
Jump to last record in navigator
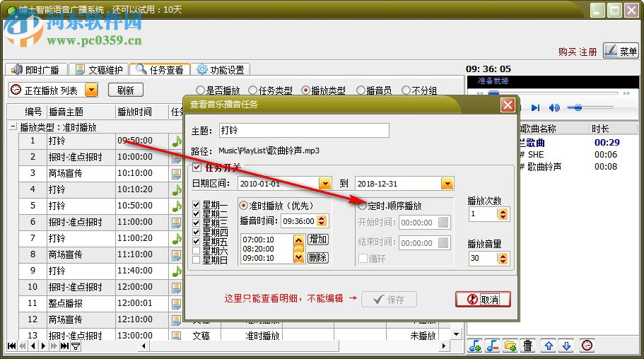point(64,346)
